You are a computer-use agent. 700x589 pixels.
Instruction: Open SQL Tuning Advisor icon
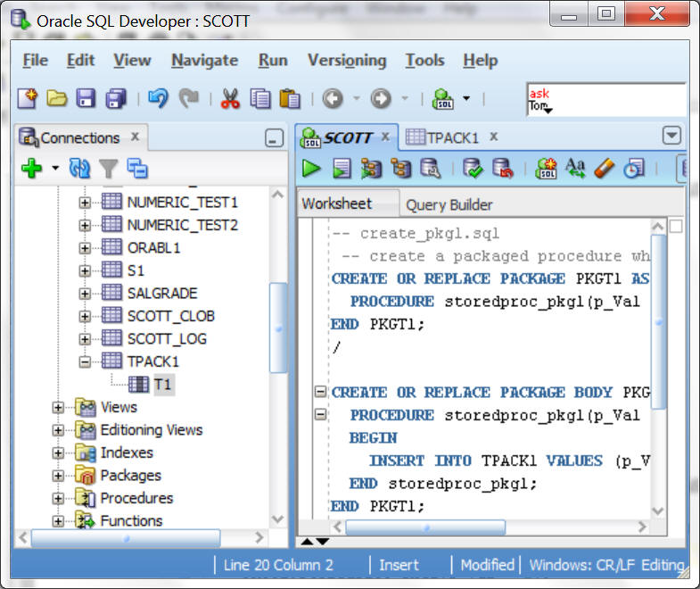point(431,169)
